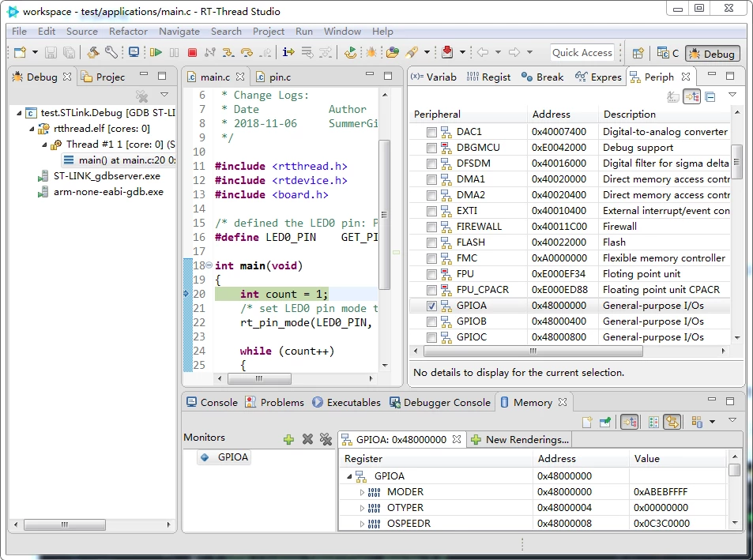This screenshot has width=753, height=560.
Task: Click the Quick Access input field
Action: pyautogui.click(x=582, y=53)
